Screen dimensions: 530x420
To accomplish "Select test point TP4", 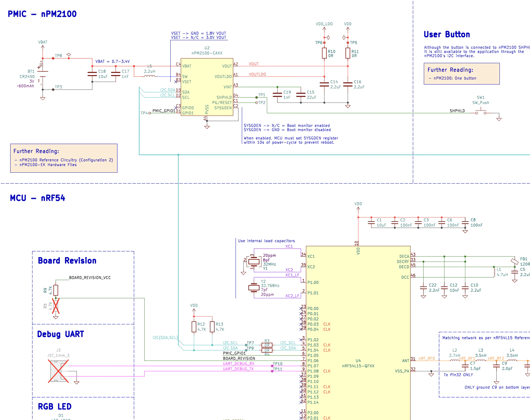I will click(149, 113).
